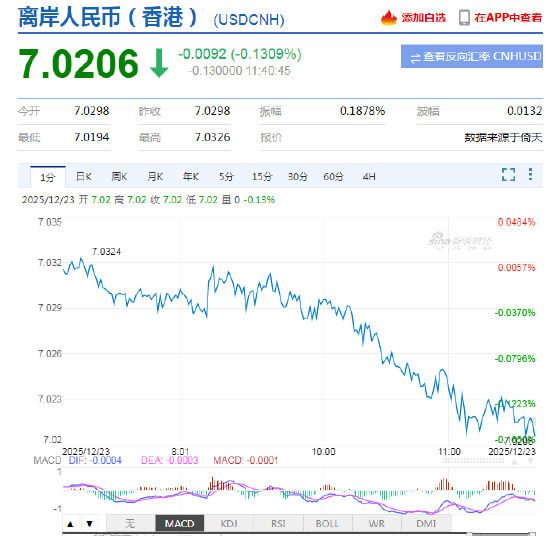Select the MACD indicator
The height and width of the screenshot is (536, 550).
coord(180,524)
